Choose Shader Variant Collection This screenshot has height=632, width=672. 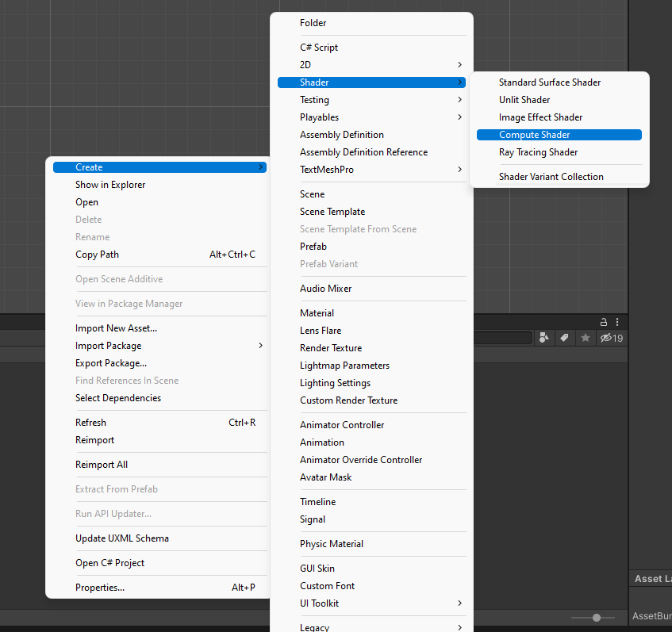(x=551, y=177)
